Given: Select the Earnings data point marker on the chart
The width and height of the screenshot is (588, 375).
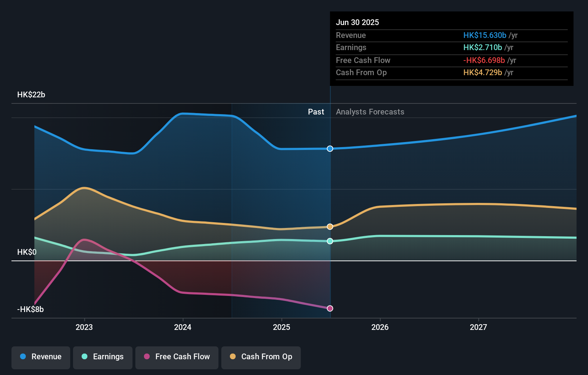Looking at the screenshot, I should 330,241.
